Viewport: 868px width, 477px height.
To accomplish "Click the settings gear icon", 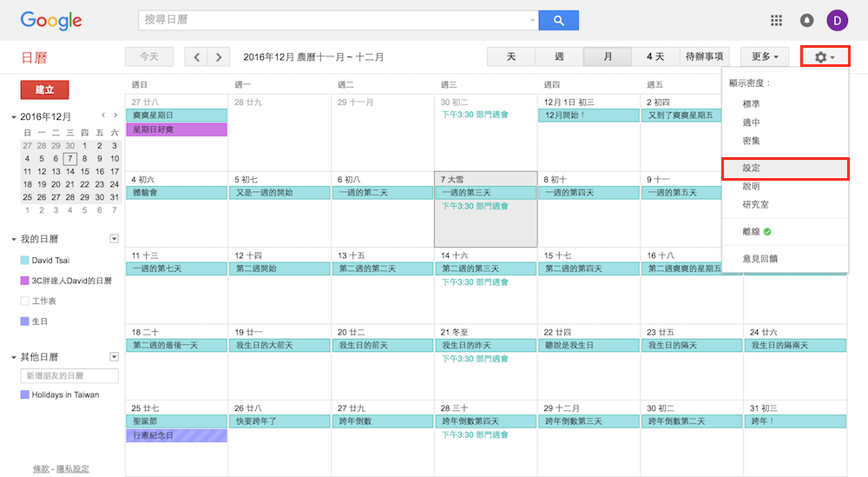I will tap(824, 57).
